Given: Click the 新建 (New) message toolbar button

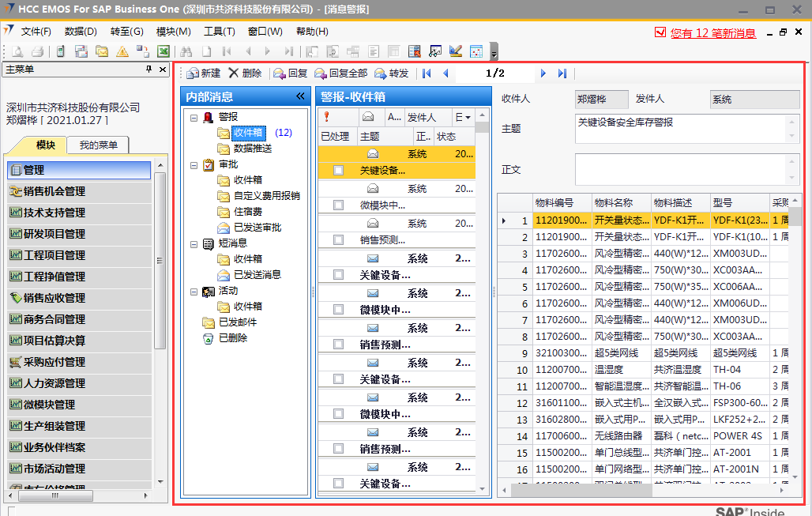Looking at the screenshot, I should click(x=203, y=73).
